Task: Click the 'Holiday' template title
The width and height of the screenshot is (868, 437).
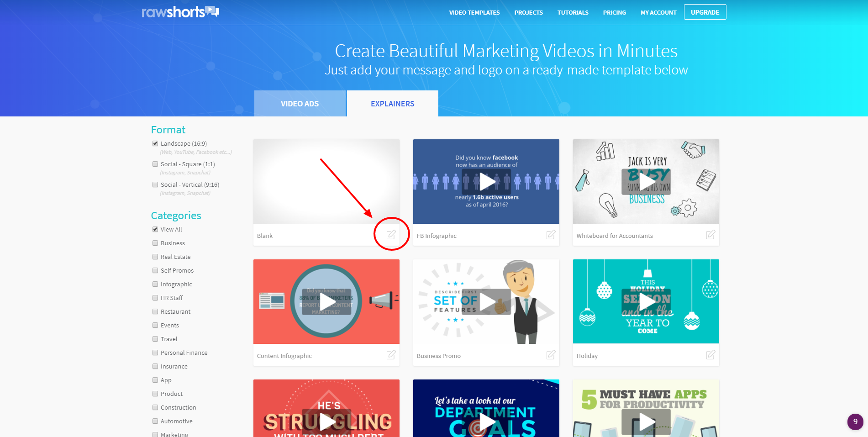Action: pos(587,356)
